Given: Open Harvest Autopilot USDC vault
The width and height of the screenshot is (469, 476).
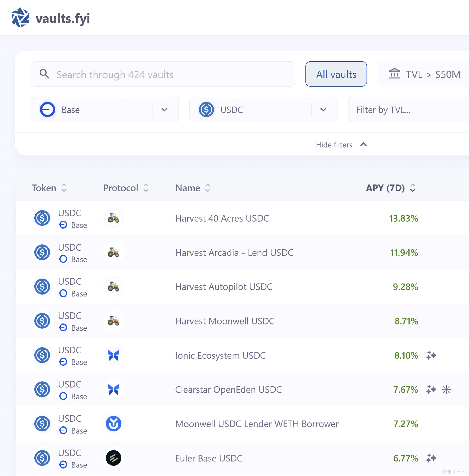Looking at the screenshot, I should (224, 287).
